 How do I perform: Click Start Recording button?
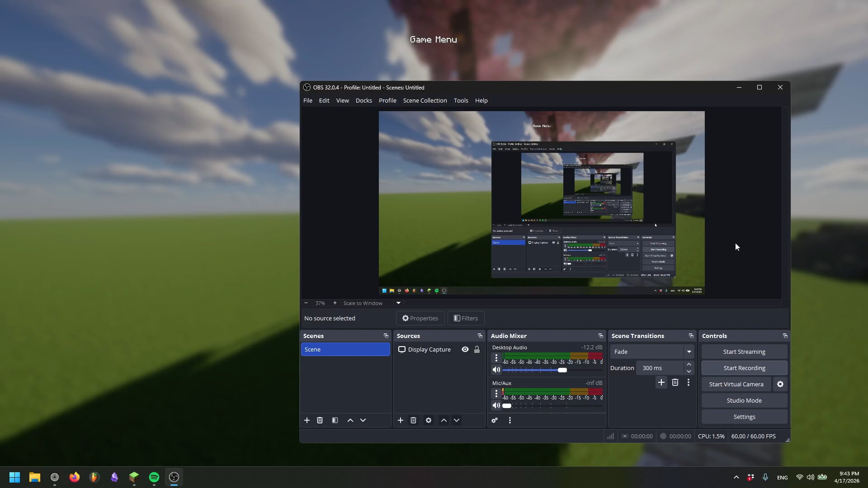pos(744,368)
